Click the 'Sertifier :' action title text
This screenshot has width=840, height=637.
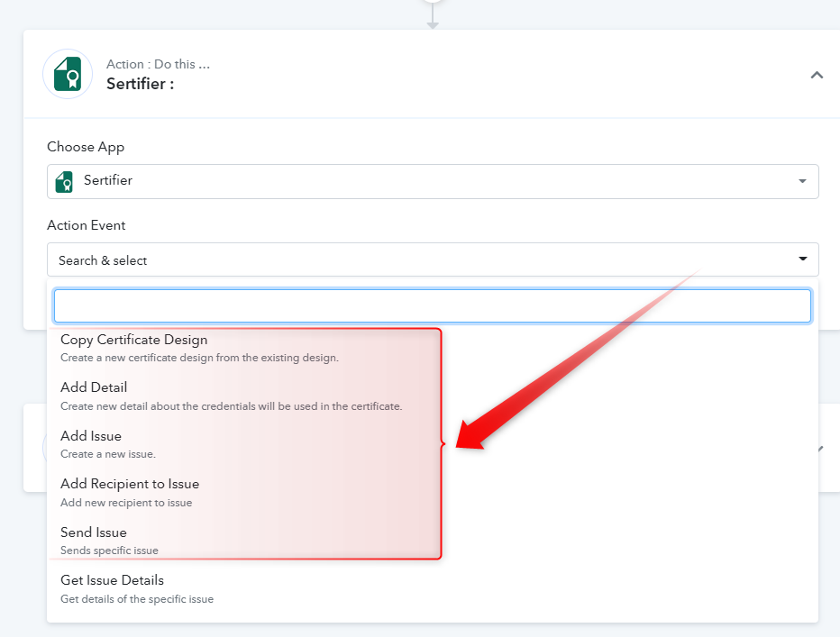[x=141, y=84]
